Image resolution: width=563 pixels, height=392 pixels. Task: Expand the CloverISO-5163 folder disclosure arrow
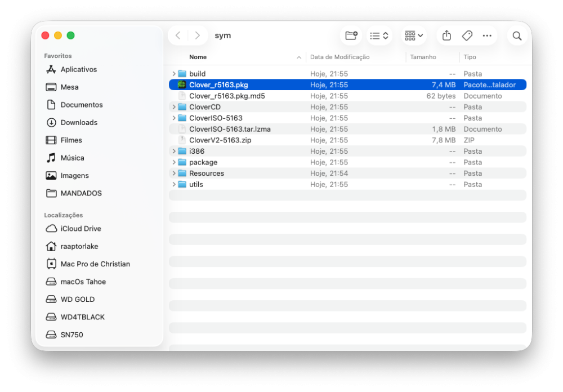tap(174, 118)
